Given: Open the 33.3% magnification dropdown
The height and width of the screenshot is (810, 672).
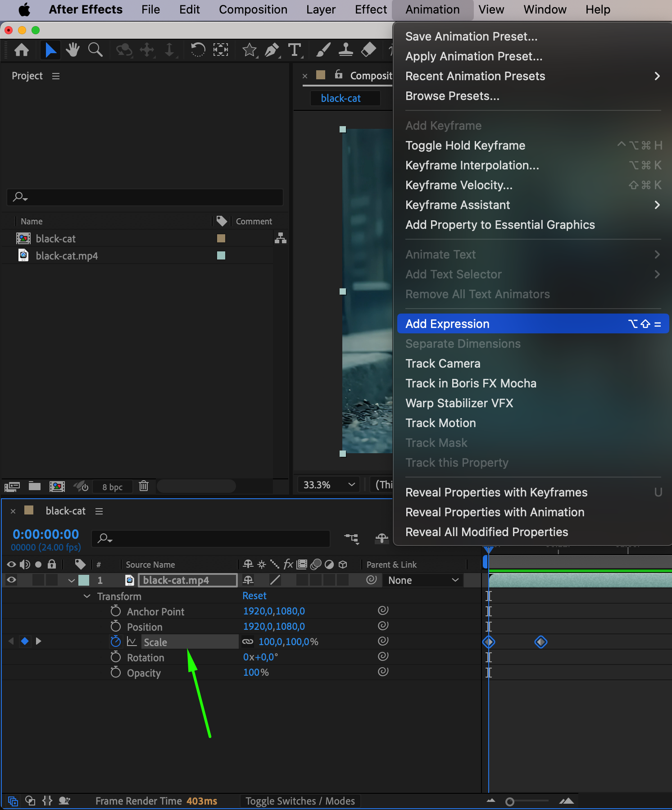Looking at the screenshot, I should point(329,485).
